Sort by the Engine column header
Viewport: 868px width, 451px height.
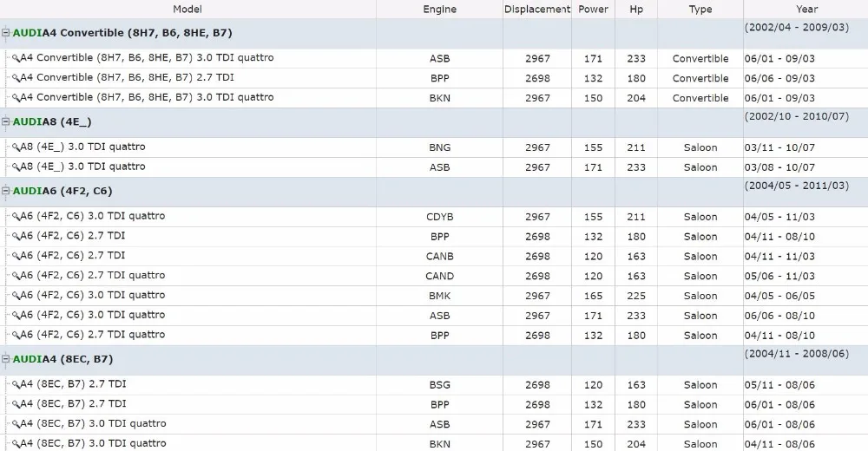click(439, 9)
